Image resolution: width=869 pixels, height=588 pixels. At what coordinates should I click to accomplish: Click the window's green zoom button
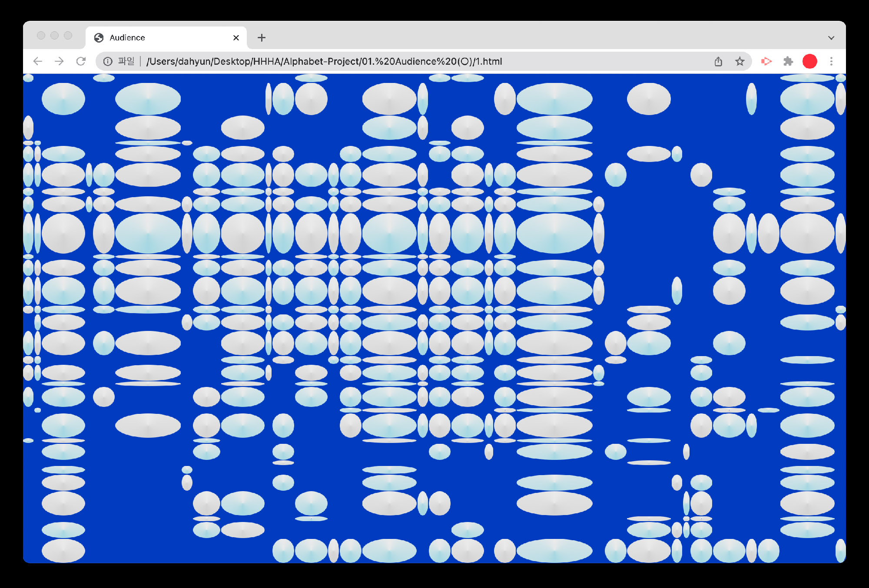[68, 36]
